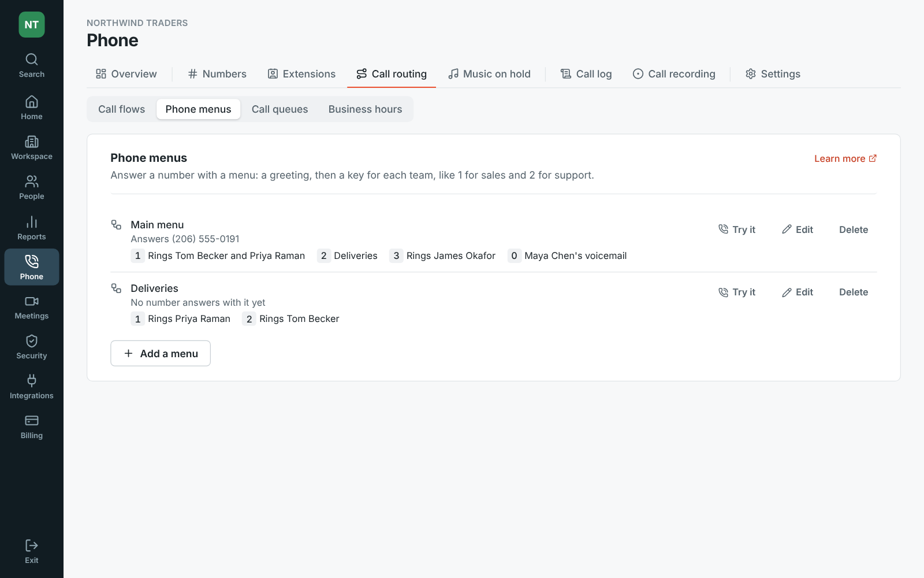Click 'Answers (206) 555-0191' text
This screenshot has width=924, height=578.
[185, 239]
